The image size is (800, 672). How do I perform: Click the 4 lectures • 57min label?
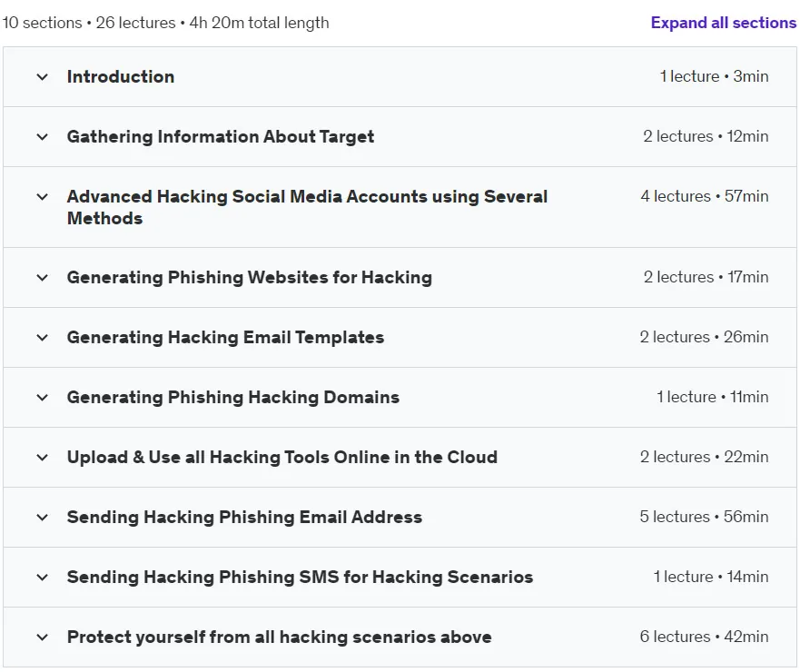704,196
